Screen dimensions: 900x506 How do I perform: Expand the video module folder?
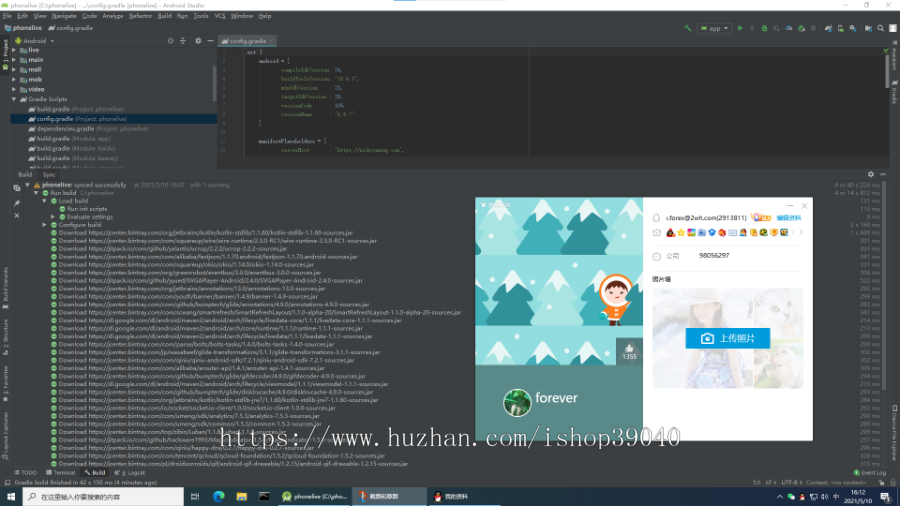(x=14, y=89)
